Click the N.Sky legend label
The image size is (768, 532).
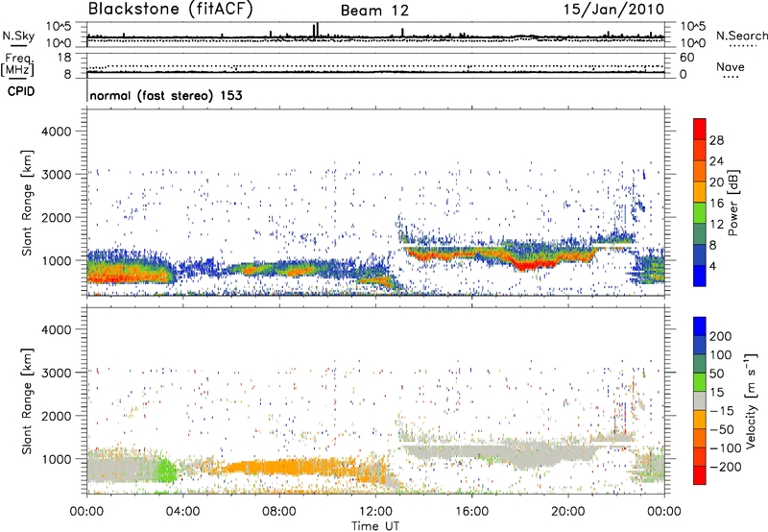coord(18,36)
